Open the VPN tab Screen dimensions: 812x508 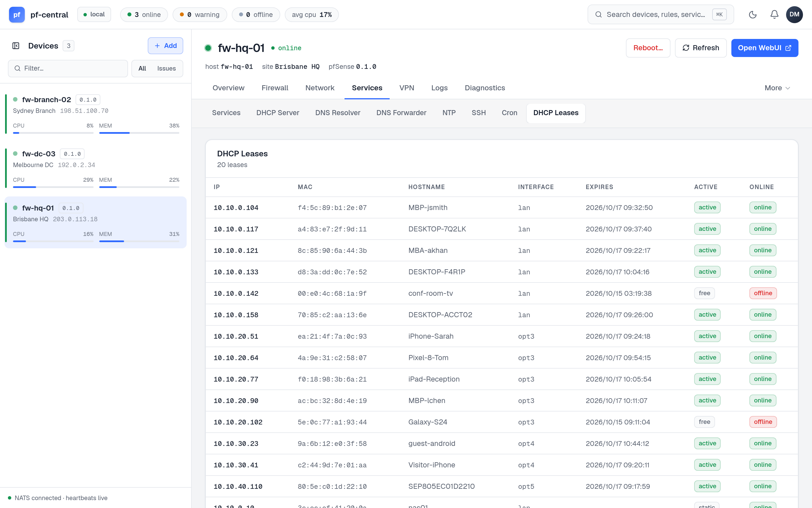407,88
